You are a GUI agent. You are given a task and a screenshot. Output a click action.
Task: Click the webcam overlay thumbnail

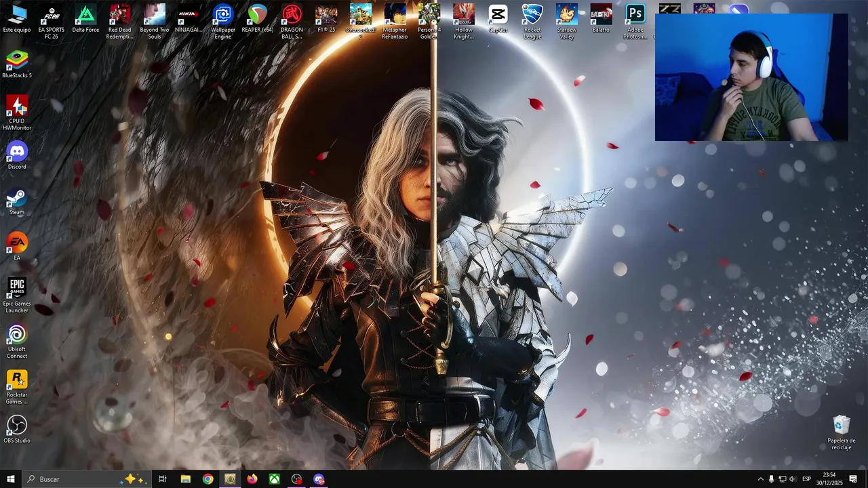coord(751,77)
